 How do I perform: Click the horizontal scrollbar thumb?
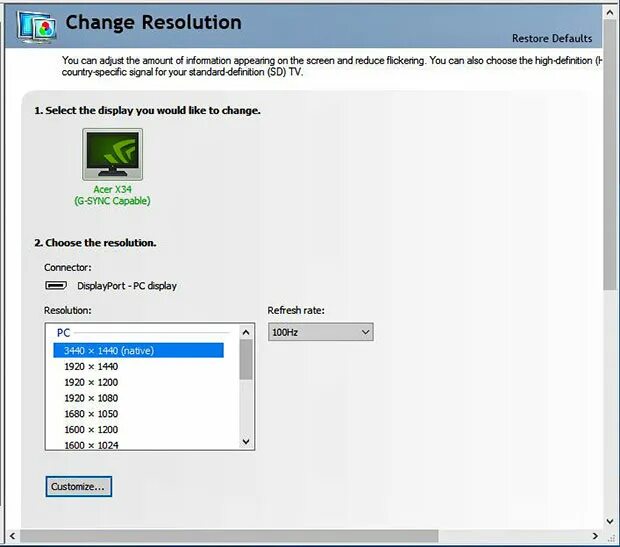229,536
